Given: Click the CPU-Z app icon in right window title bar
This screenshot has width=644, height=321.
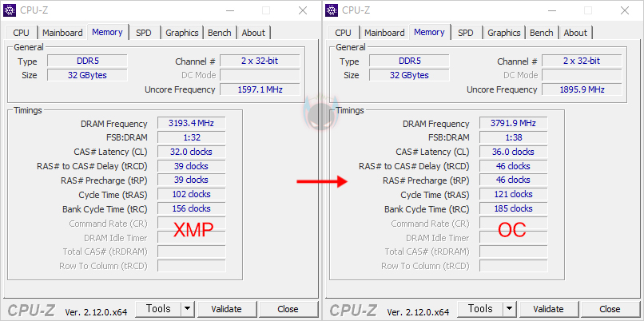Looking at the screenshot, I should [332, 10].
